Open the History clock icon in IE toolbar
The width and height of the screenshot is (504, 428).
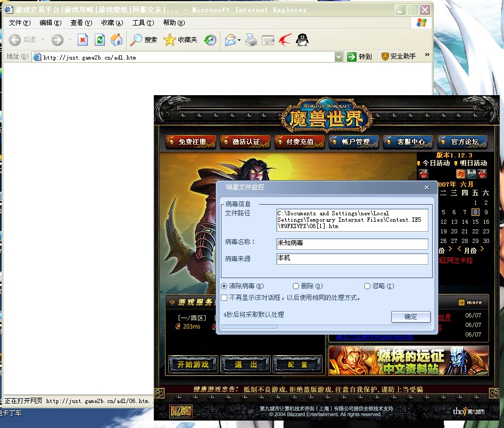coord(211,40)
